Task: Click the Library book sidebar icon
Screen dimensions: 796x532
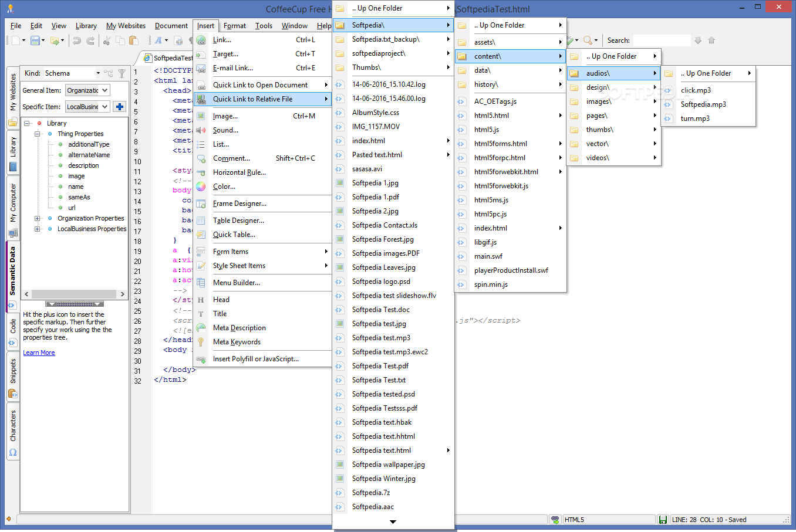Action: point(13,167)
